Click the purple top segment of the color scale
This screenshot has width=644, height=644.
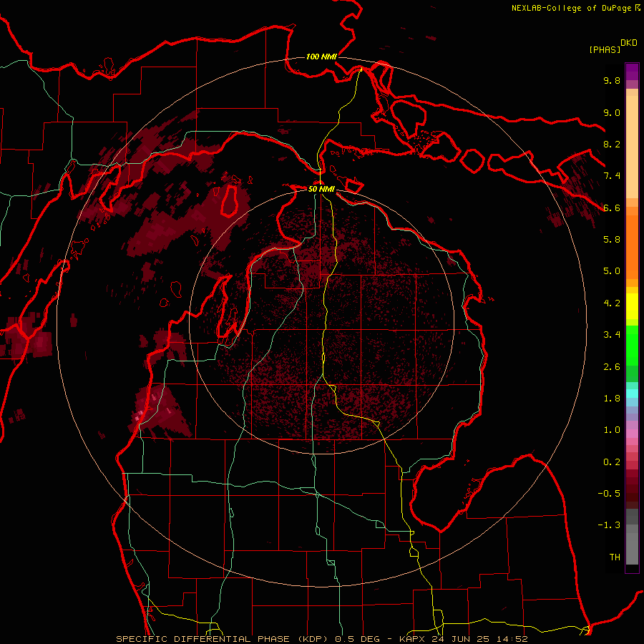coord(632,72)
